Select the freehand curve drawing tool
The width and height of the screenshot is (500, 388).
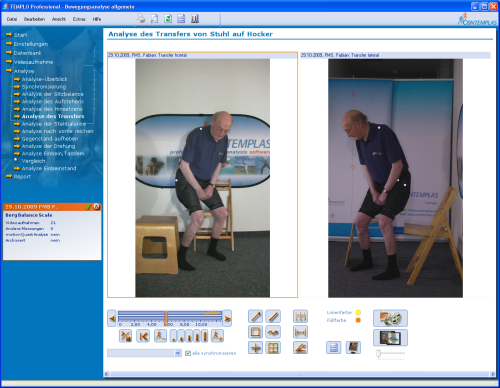[273, 332]
